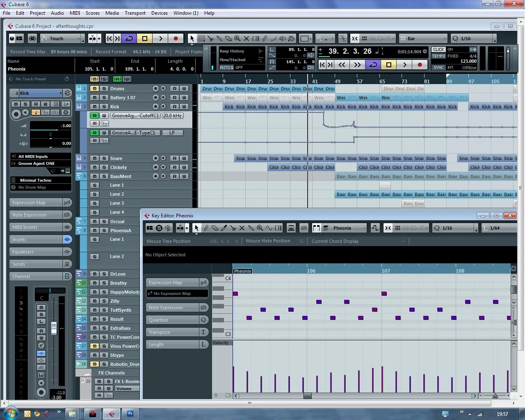Toggle Read automation on GrooveAg CutoffC1 lane

pyautogui.click(x=95, y=116)
